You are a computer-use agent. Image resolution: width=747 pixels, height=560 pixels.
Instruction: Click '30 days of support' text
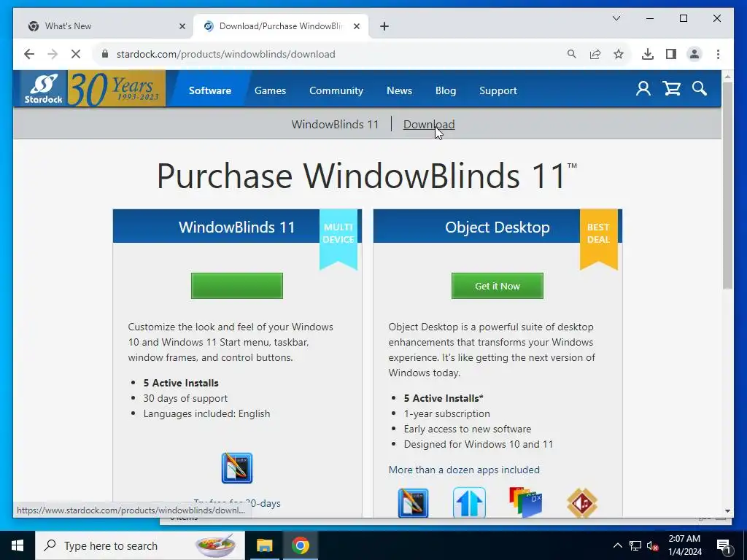185,398
